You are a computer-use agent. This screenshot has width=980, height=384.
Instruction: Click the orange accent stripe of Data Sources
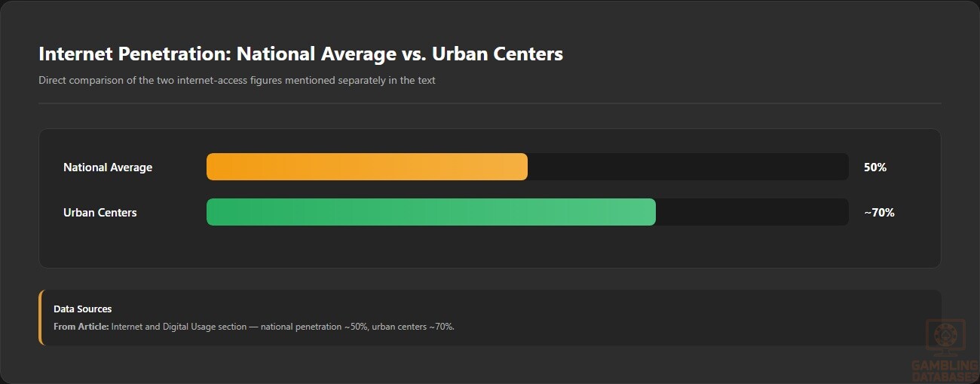pyautogui.click(x=41, y=318)
